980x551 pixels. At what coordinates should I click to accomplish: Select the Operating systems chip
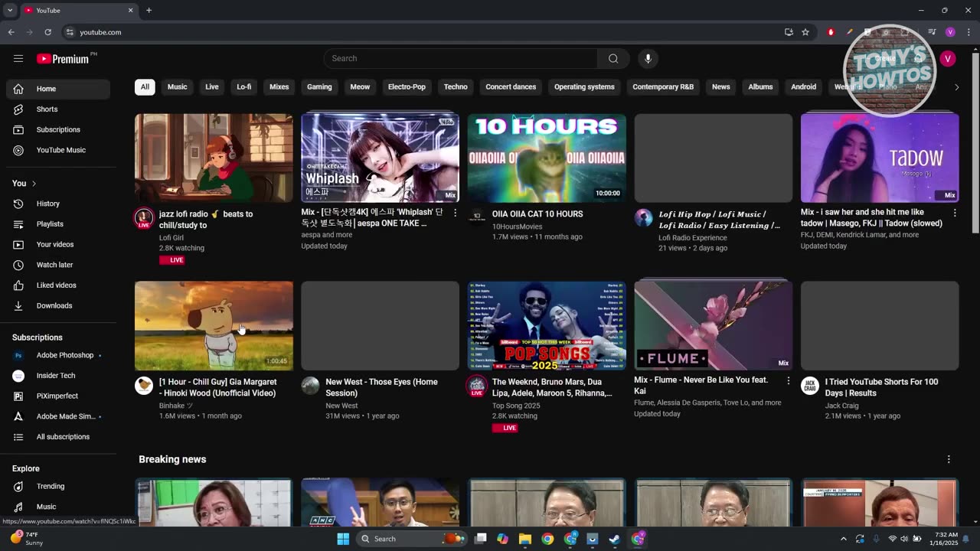point(584,87)
